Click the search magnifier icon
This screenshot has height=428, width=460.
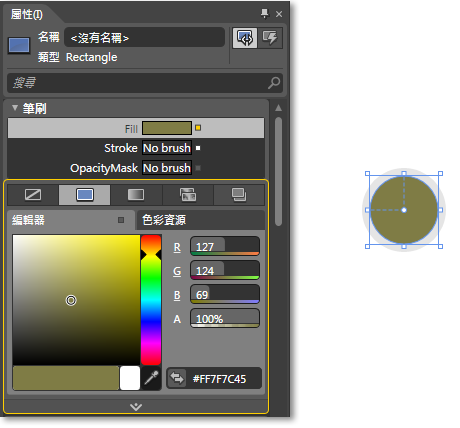point(274,83)
